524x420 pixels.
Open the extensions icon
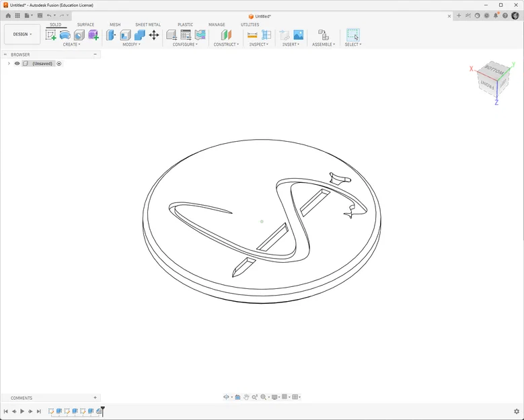click(x=468, y=15)
